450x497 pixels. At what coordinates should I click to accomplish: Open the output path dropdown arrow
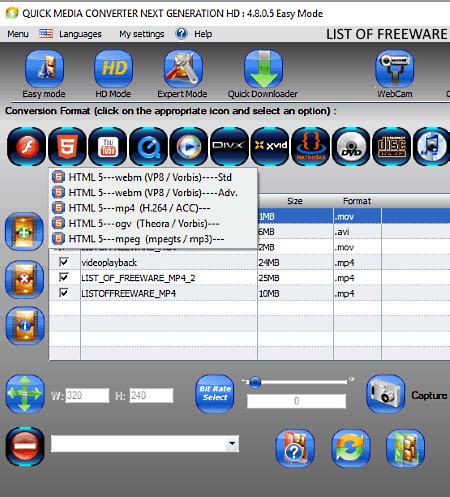click(x=232, y=444)
